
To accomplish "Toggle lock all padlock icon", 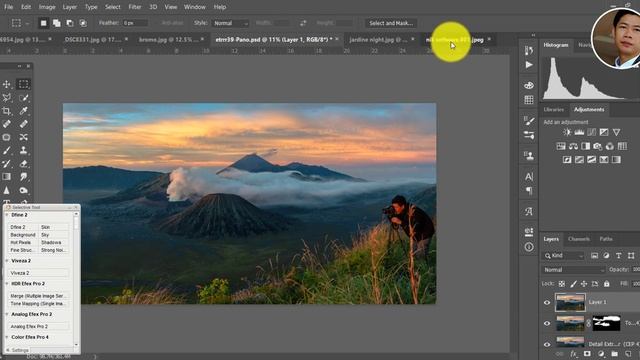I will click(607, 284).
